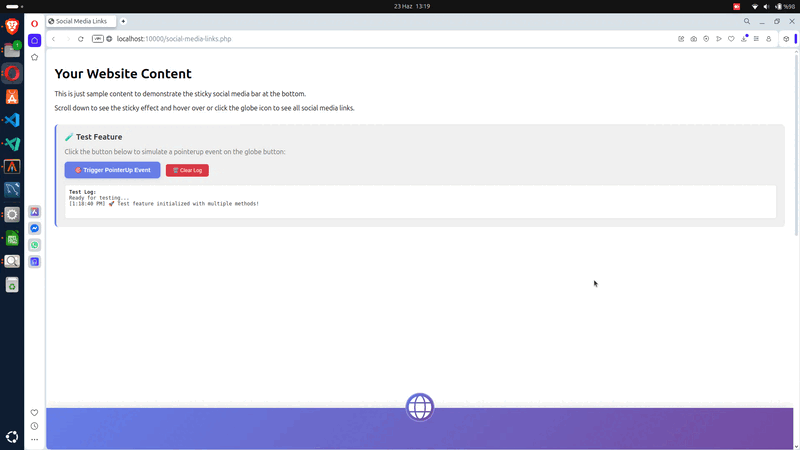Open the downloads toolbar icon

click(x=744, y=39)
